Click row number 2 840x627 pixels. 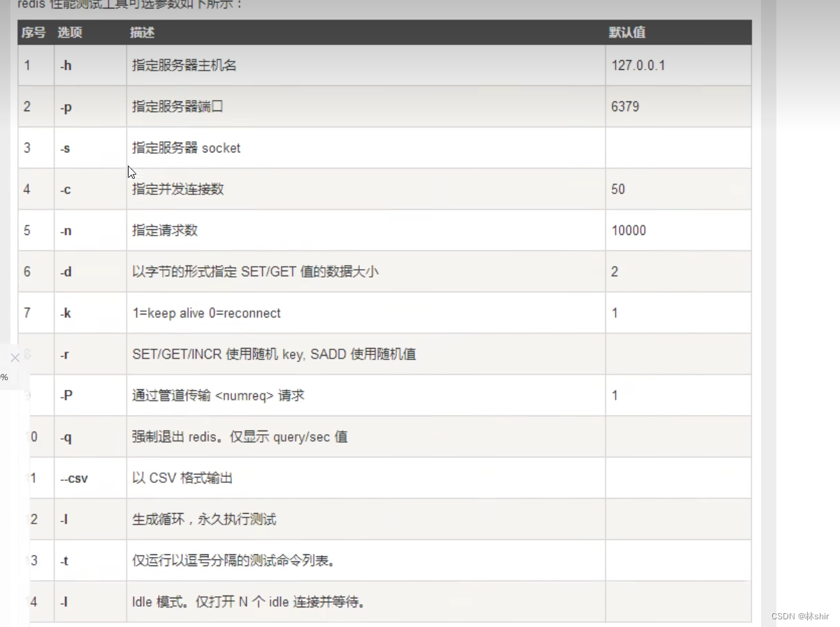click(x=27, y=107)
